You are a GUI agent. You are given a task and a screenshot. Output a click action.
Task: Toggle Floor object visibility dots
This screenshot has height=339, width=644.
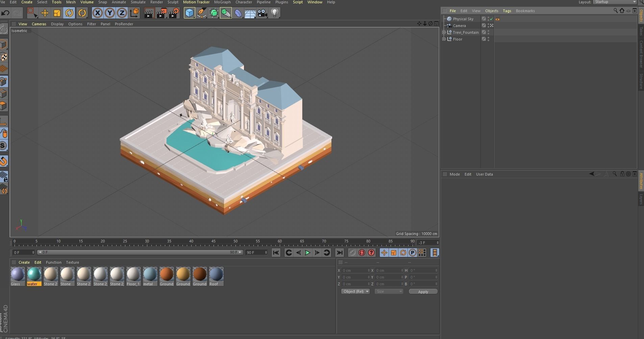[488, 39]
